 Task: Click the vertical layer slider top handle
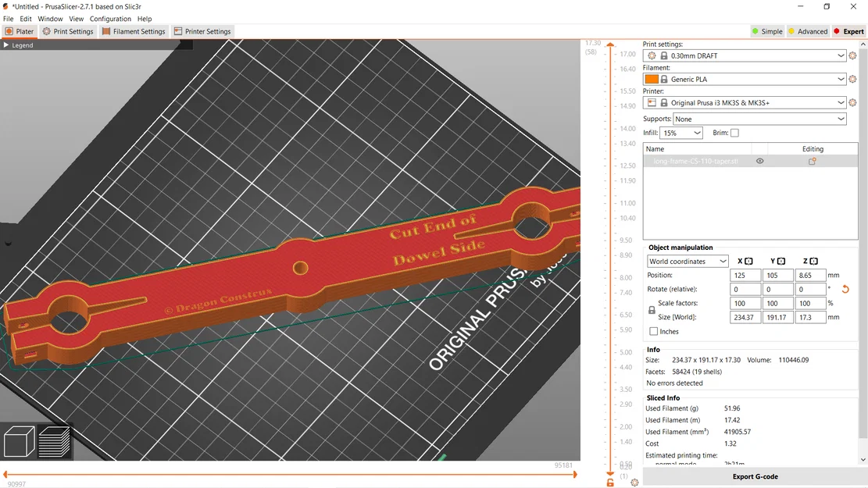[610, 45]
